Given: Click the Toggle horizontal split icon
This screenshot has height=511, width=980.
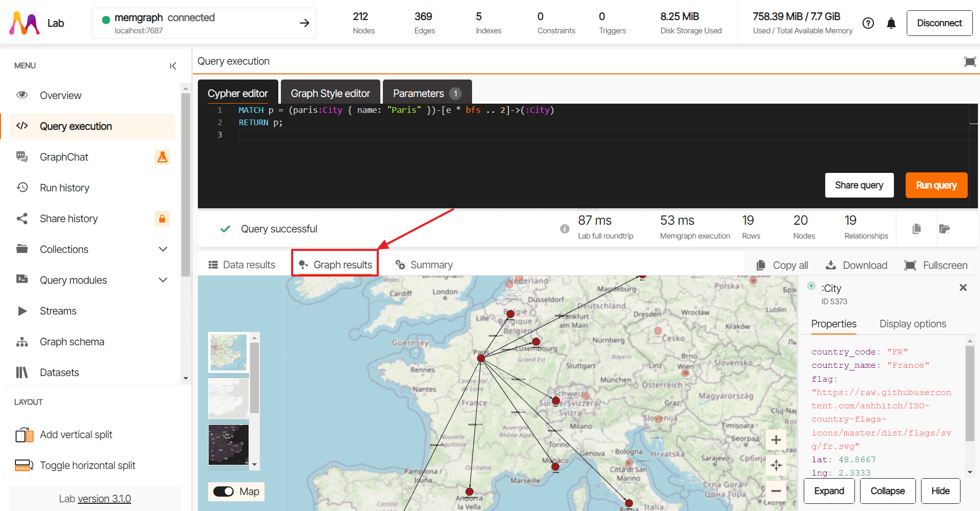Looking at the screenshot, I should (x=24, y=465).
